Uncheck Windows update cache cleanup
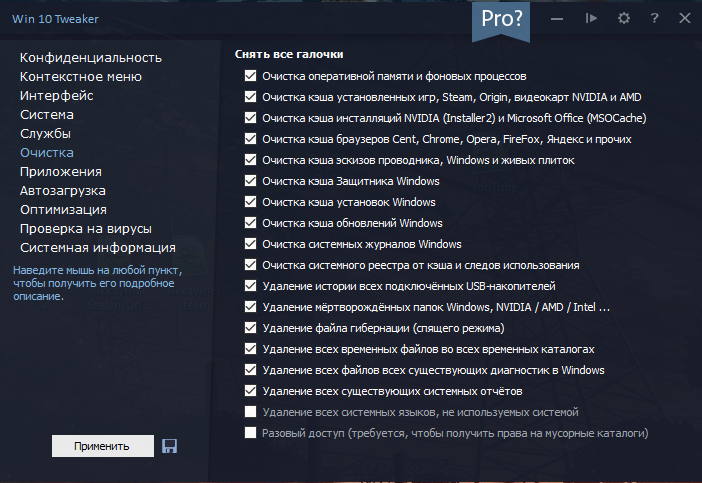 click(250, 223)
